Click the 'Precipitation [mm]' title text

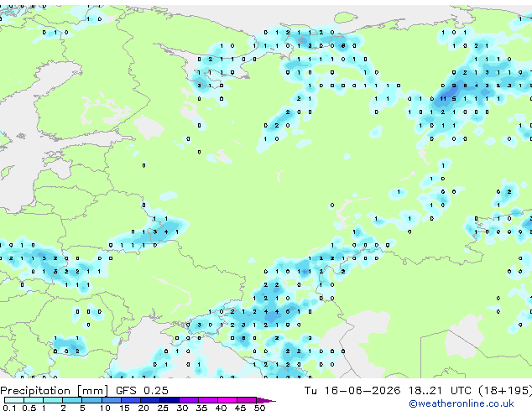click(55, 391)
